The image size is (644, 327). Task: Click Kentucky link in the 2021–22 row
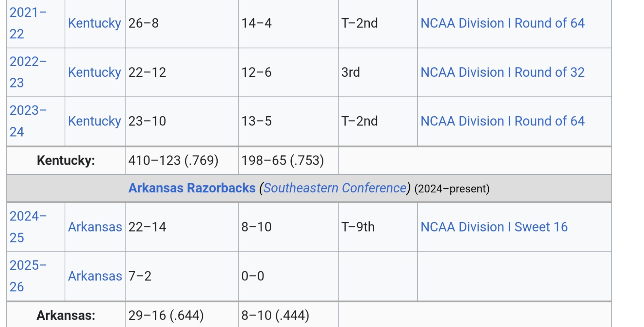click(94, 23)
